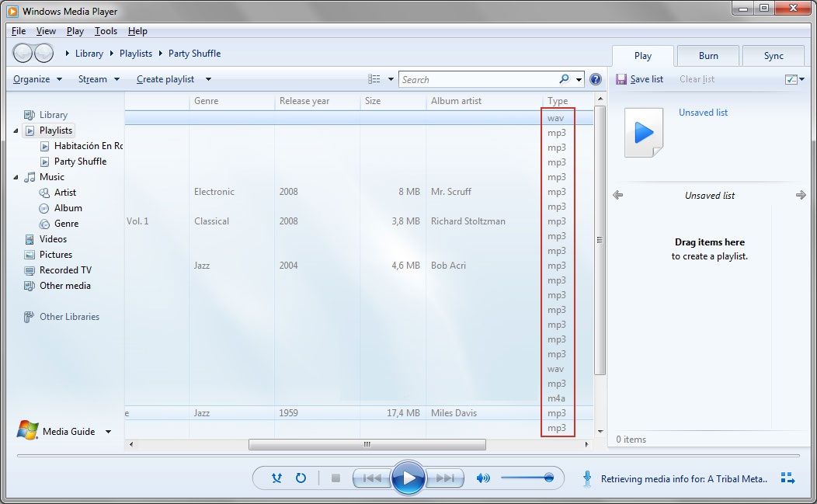The image size is (817, 504).
Task: Open the File menu
Action: click(x=19, y=31)
